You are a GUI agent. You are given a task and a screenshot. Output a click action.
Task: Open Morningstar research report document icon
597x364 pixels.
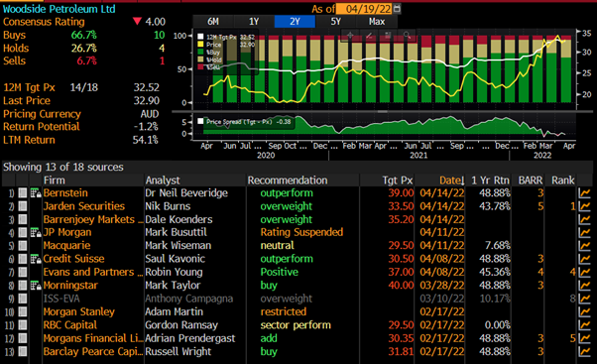(x=36, y=286)
